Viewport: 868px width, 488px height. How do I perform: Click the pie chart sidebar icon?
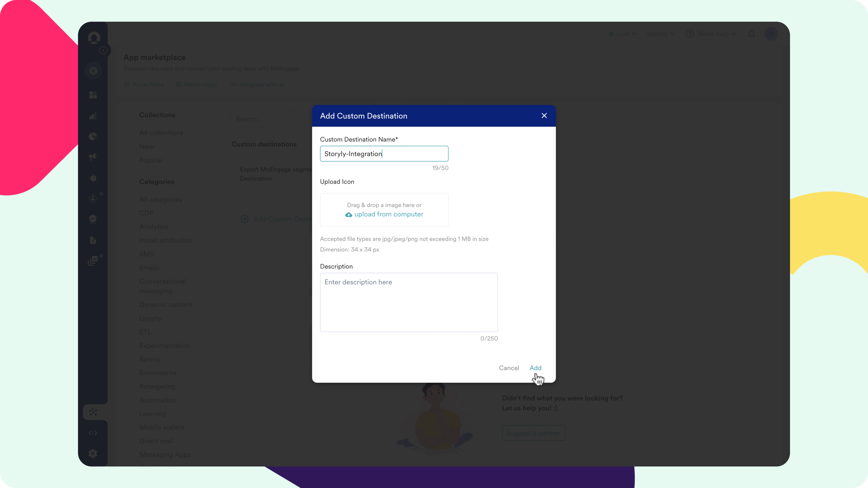click(x=93, y=136)
